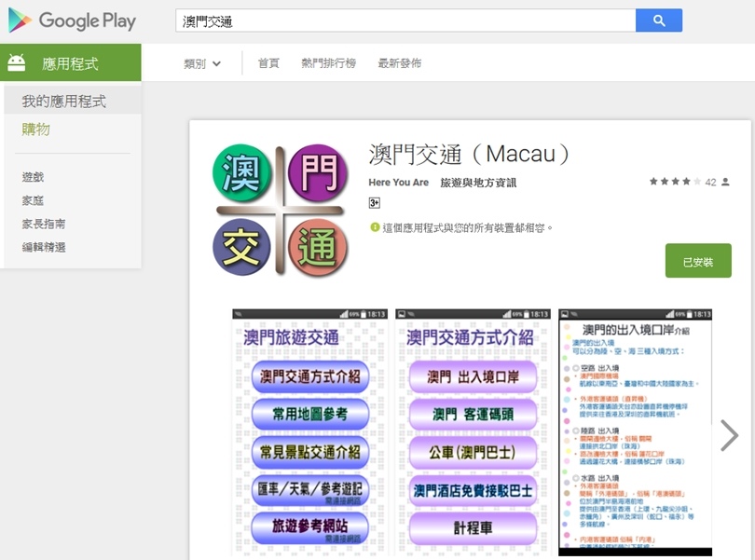
Task: Open the 澳門旅遊交通 screenshot thumbnail
Action: 310,432
